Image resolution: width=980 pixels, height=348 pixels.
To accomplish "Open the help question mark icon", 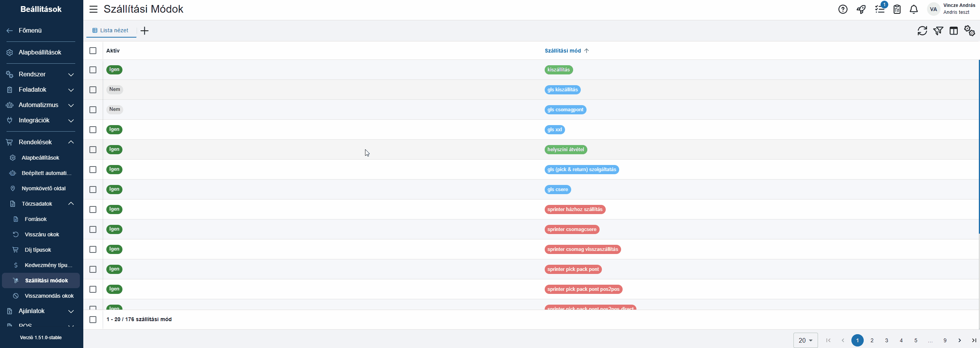I will pyautogui.click(x=843, y=9).
